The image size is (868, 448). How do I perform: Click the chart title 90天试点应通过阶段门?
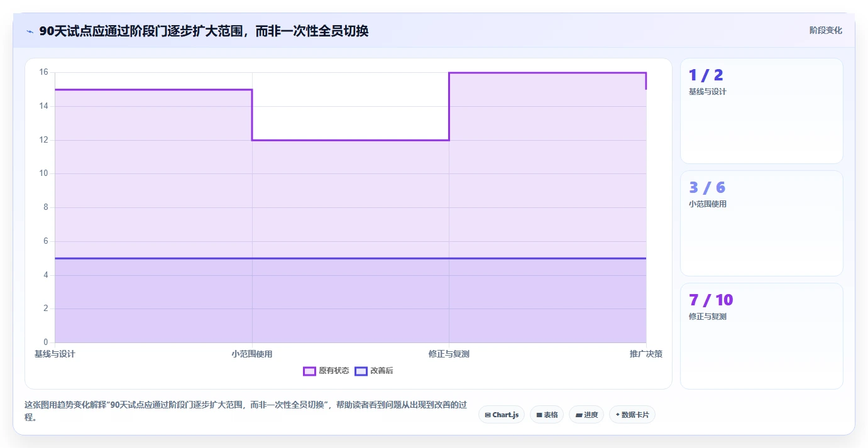point(204,31)
